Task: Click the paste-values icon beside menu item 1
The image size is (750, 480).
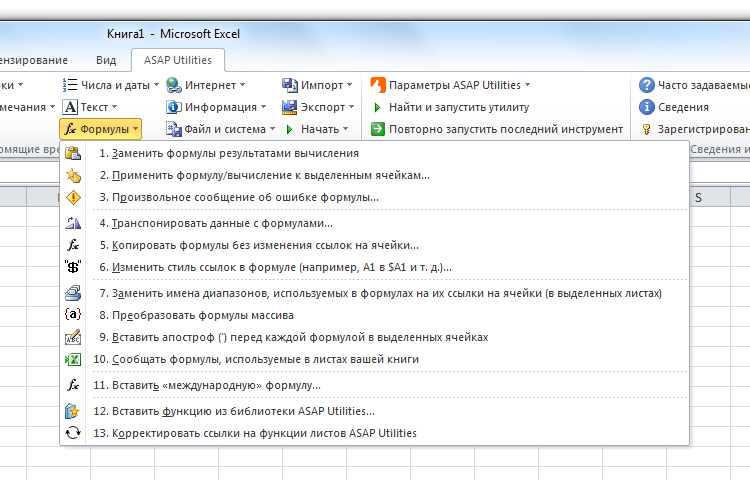Action: (x=73, y=153)
